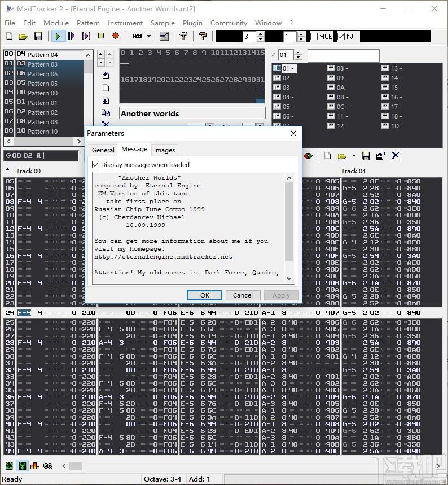
Task: Open the EQ icon in bottom toolbar
Action: [48, 465]
